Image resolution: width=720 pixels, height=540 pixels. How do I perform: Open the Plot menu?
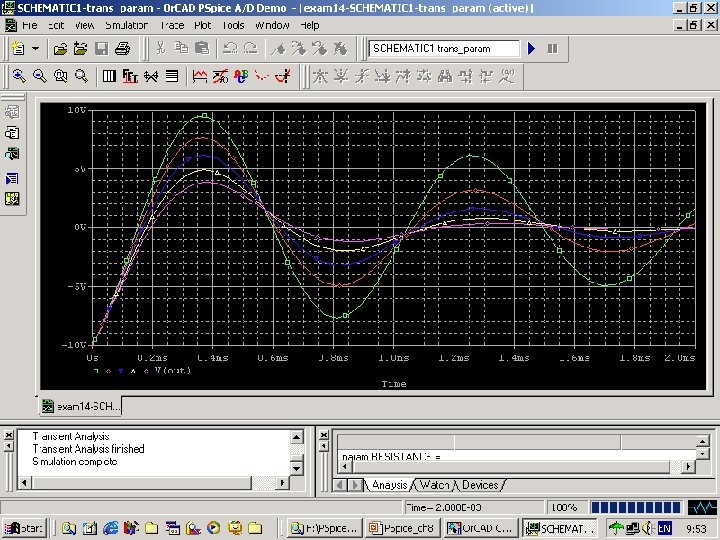[202, 24]
